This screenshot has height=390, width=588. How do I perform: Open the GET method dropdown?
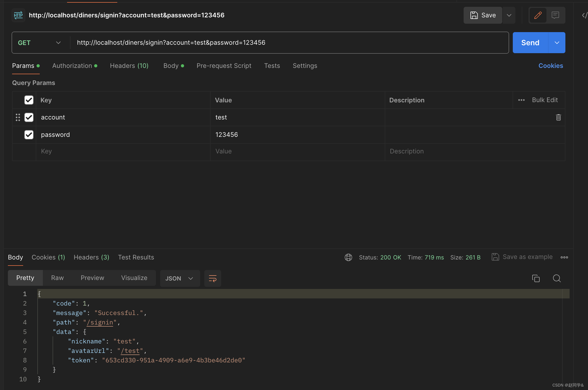pos(39,43)
